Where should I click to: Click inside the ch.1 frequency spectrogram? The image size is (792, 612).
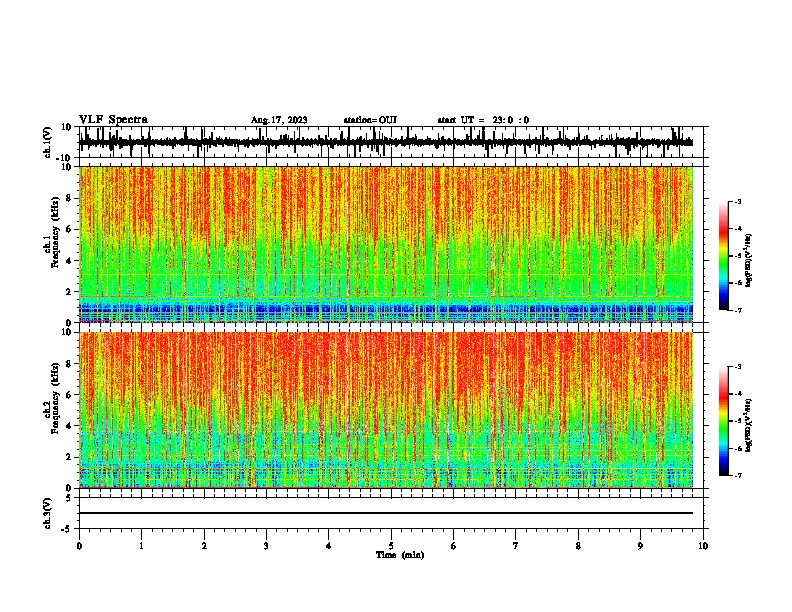386,244
